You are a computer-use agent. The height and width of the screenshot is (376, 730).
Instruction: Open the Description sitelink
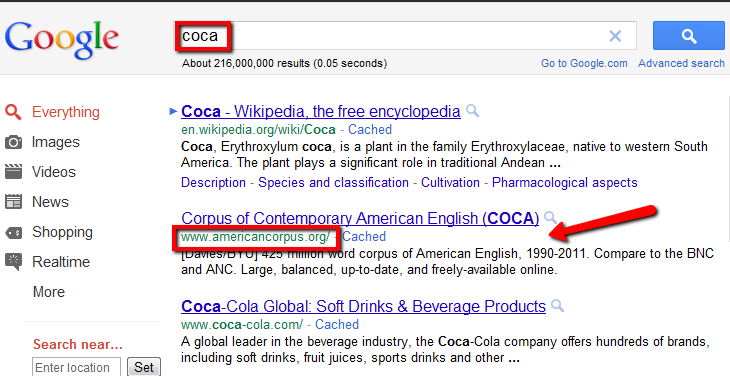click(213, 182)
